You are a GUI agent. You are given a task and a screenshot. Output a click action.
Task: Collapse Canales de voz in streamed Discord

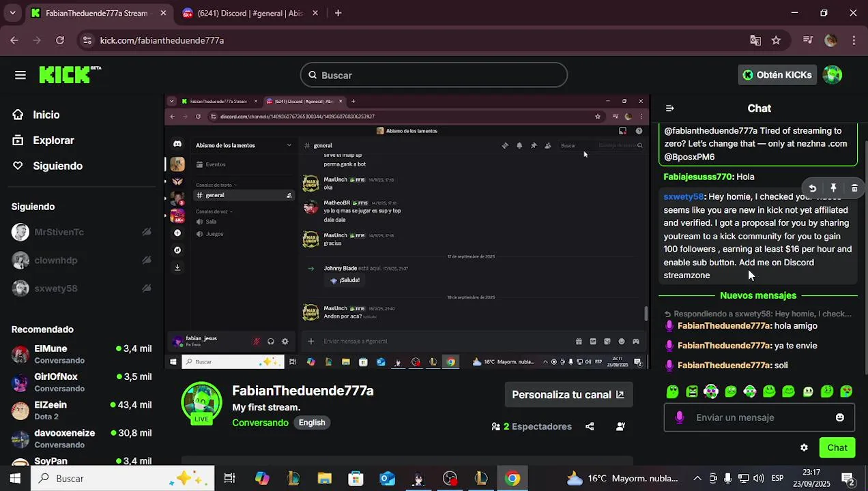click(x=214, y=211)
